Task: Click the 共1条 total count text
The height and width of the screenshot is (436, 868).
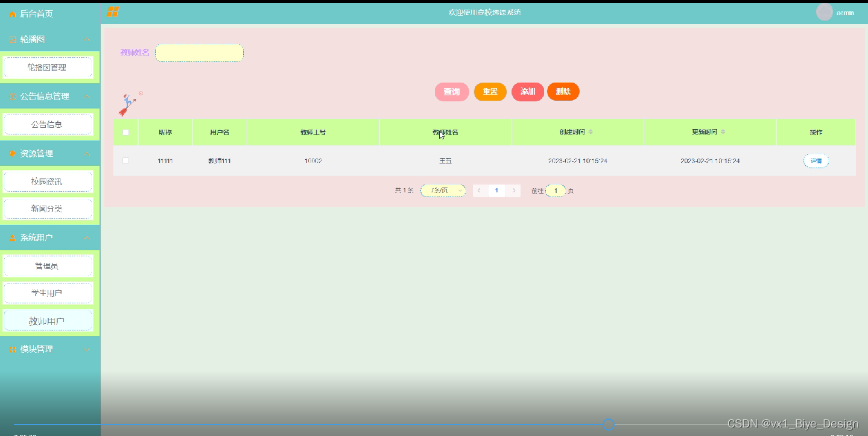Action: [404, 191]
